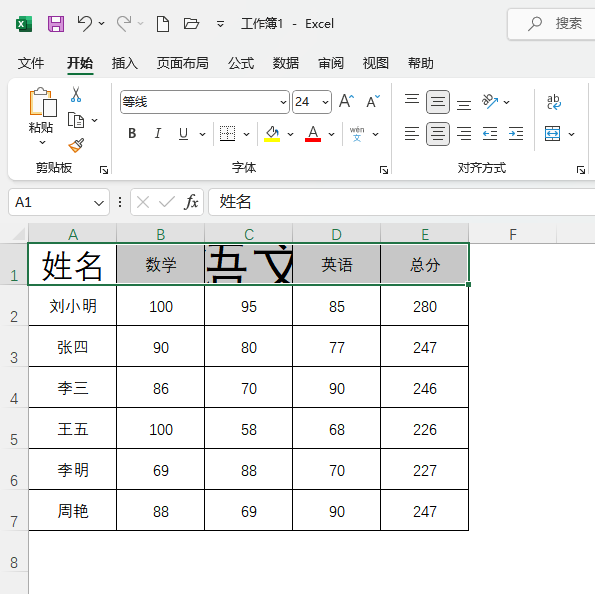Click the Undo arrow icon
The image size is (595, 594).
coord(84,24)
